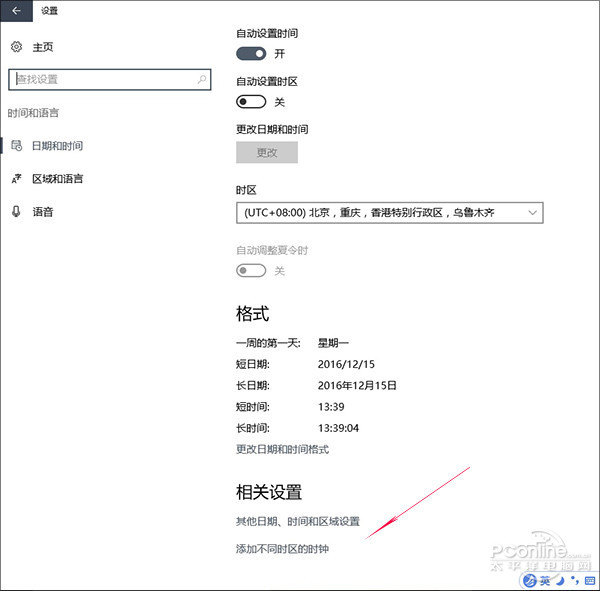Toggle the 自动调整夏令时 switch
Screen dimensions: 600x591
[251, 271]
